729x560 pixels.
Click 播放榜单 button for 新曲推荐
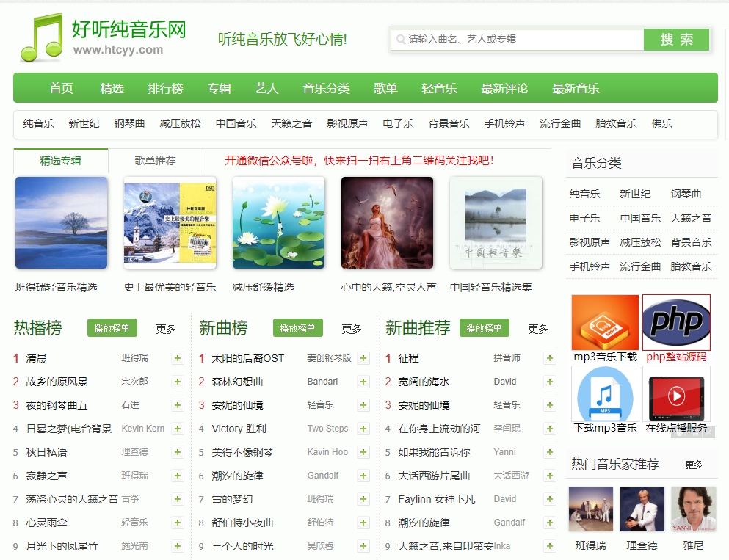click(x=484, y=328)
